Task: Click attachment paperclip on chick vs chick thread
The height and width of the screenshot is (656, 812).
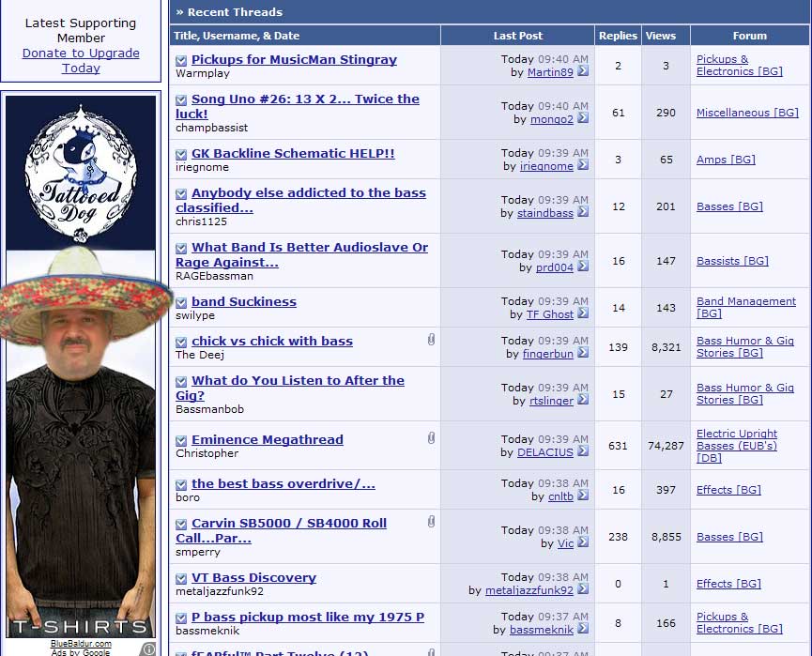Action: pyautogui.click(x=431, y=340)
